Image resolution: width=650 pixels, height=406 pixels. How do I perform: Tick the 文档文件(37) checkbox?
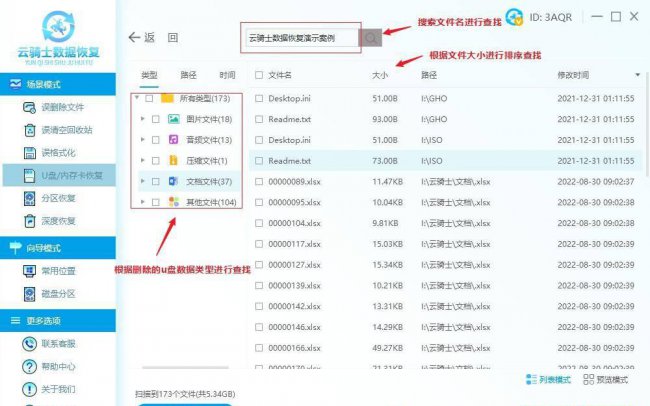point(155,182)
